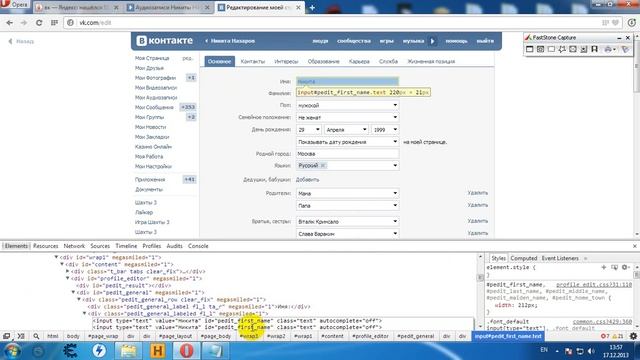Click DevTools select element magnifier icon
Viewport: 640px width, 360px height.
pos(36,336)
